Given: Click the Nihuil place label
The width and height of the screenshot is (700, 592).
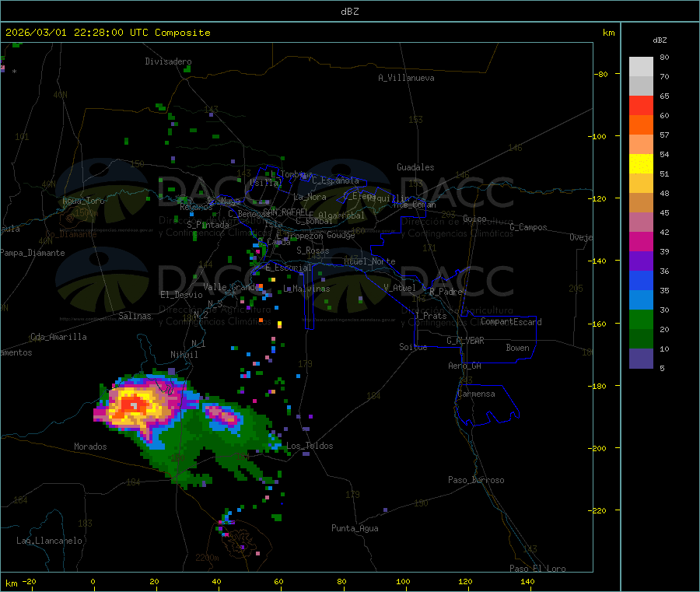Looking at the screenshot, I should click(x=184, y=355).
